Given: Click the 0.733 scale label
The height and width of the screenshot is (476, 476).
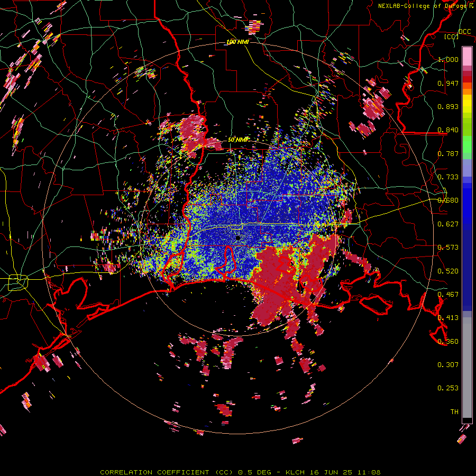Looking at the screenshot, I should (448, 177).
